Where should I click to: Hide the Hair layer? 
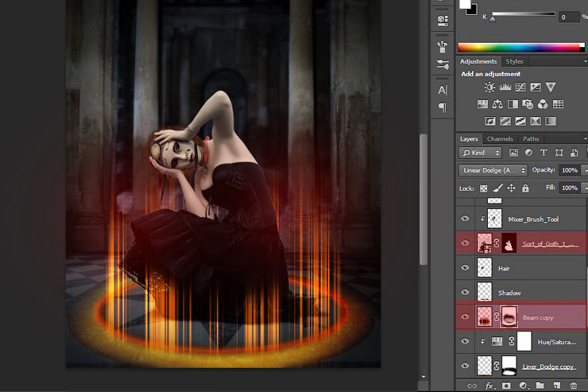point(466,269)
